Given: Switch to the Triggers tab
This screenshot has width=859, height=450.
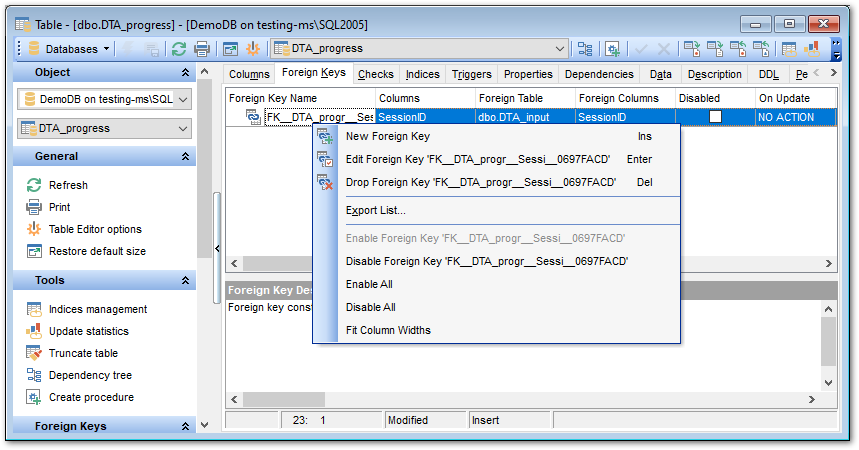Looking at the screenshot, I should coord(471,74).
